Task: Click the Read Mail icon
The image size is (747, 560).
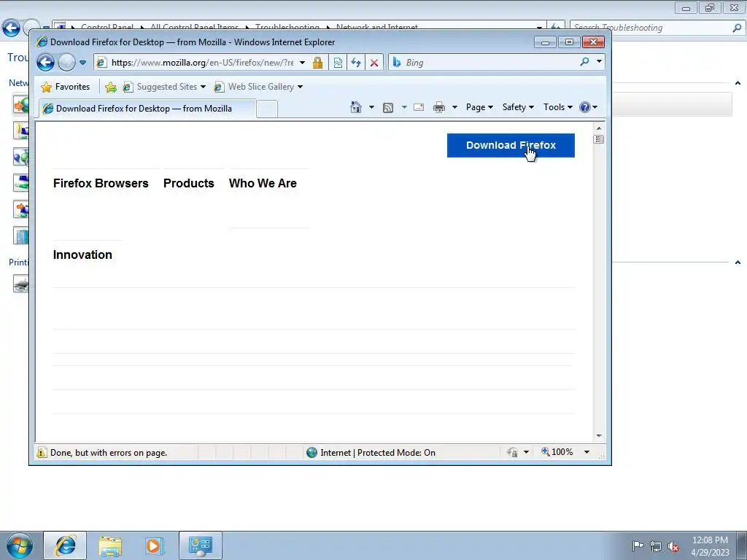Action: point(419,107)
